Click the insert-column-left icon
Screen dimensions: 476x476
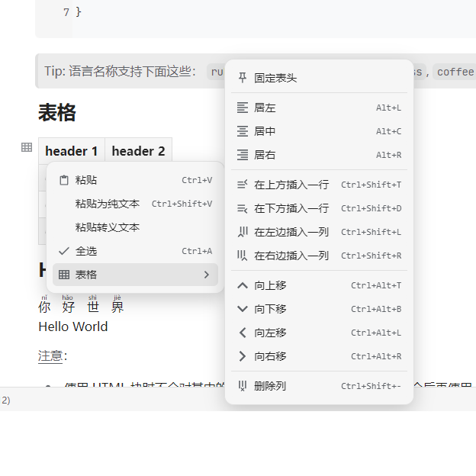[243, 232]
